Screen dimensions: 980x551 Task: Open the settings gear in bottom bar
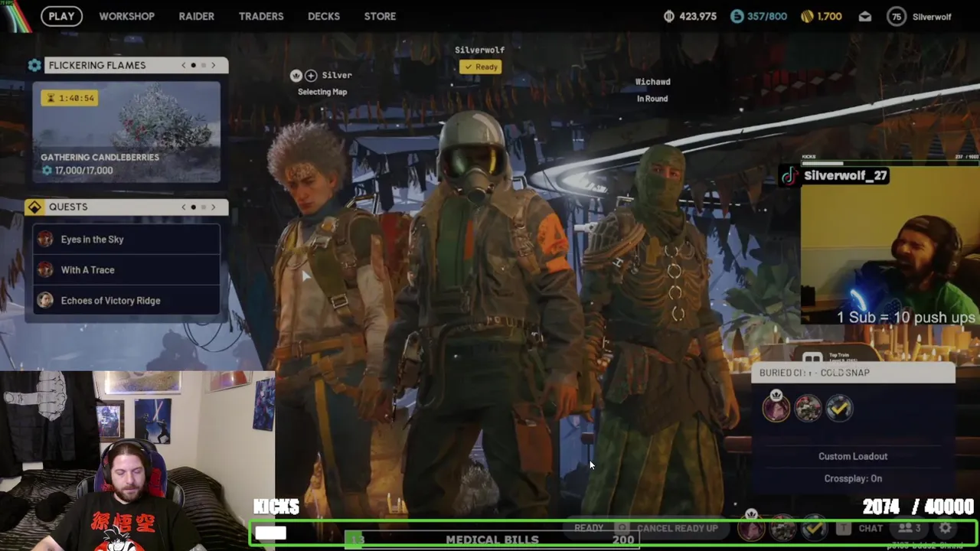point(946,528)
